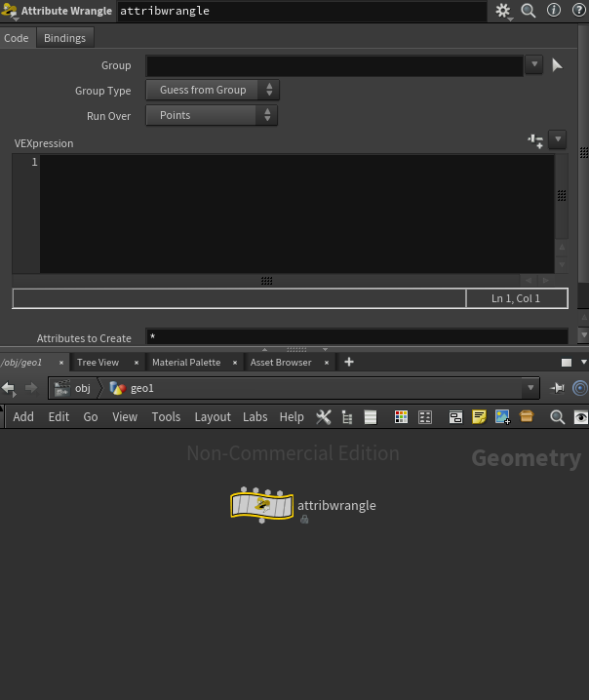
Task: Open the VEXpression presets dropdown
Action: coord(558,139)
